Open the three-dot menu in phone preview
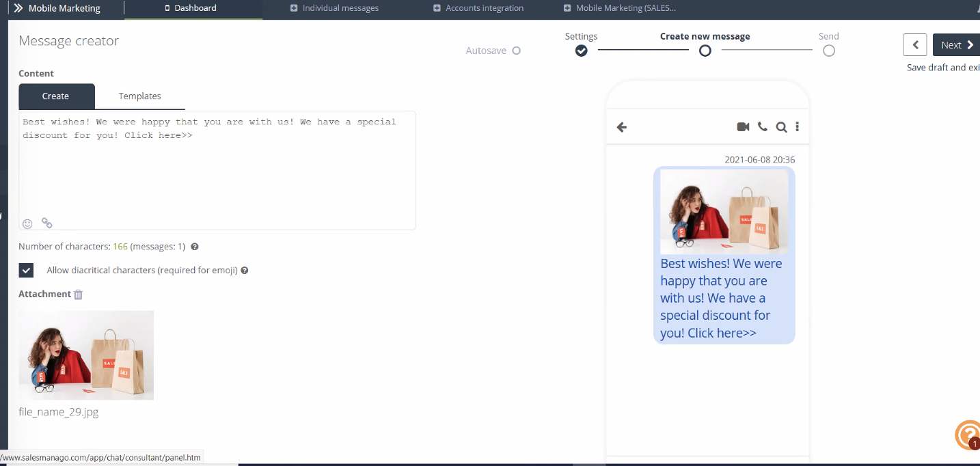The height and width of the screenshot is (466, 980). tap(798, 127)
